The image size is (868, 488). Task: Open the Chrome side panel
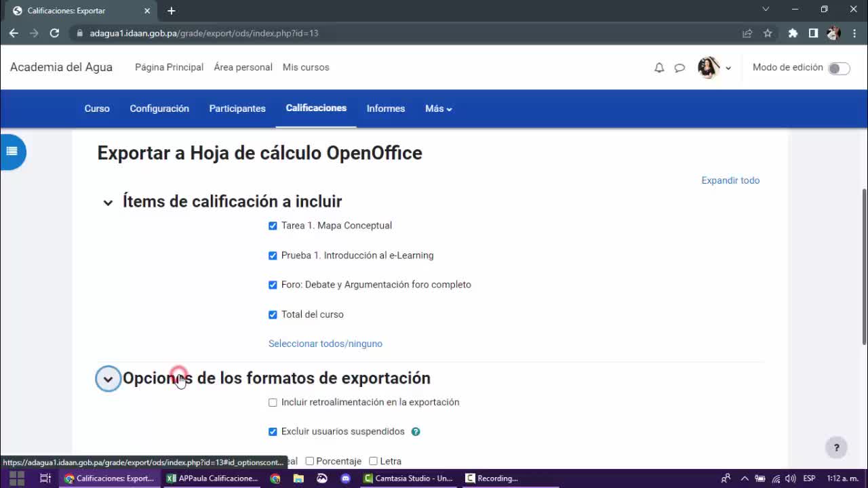(x=813, y=33)
